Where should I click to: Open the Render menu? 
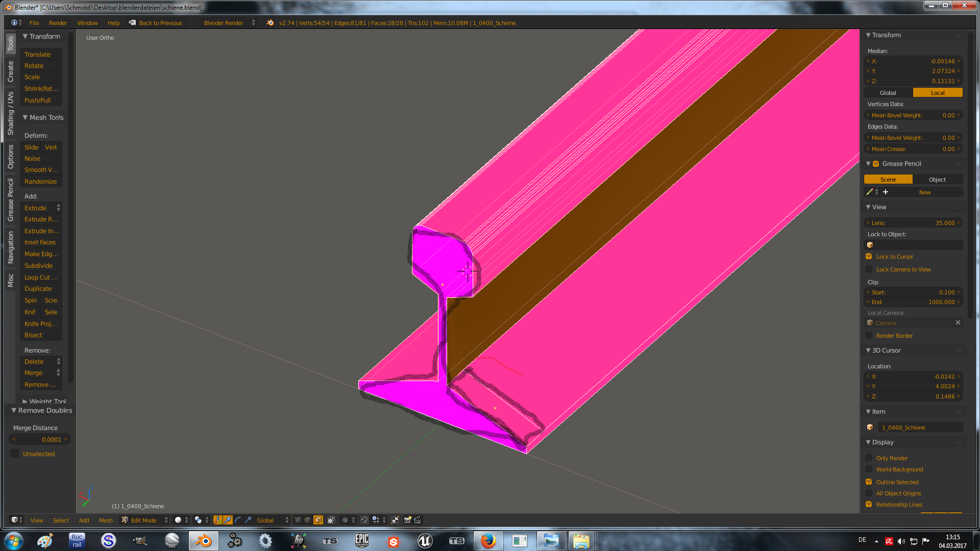[x=58, y=23]
